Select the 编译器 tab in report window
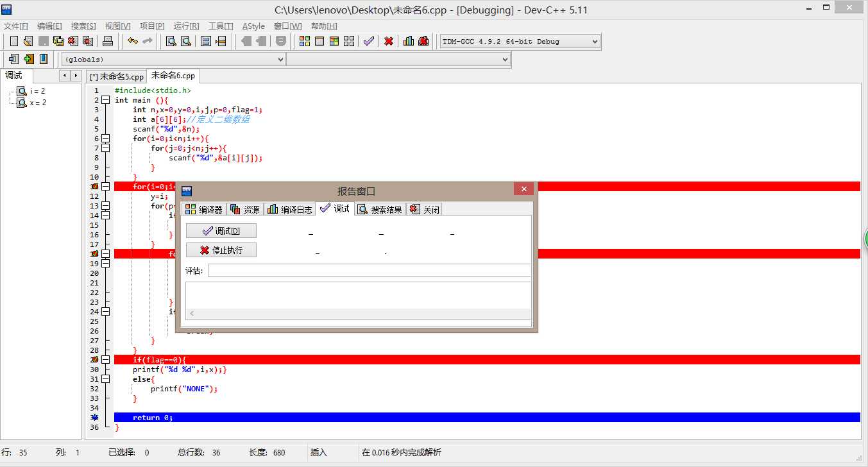Image resolution: width=868 pixels, height=467 pixels. point(204,209)
